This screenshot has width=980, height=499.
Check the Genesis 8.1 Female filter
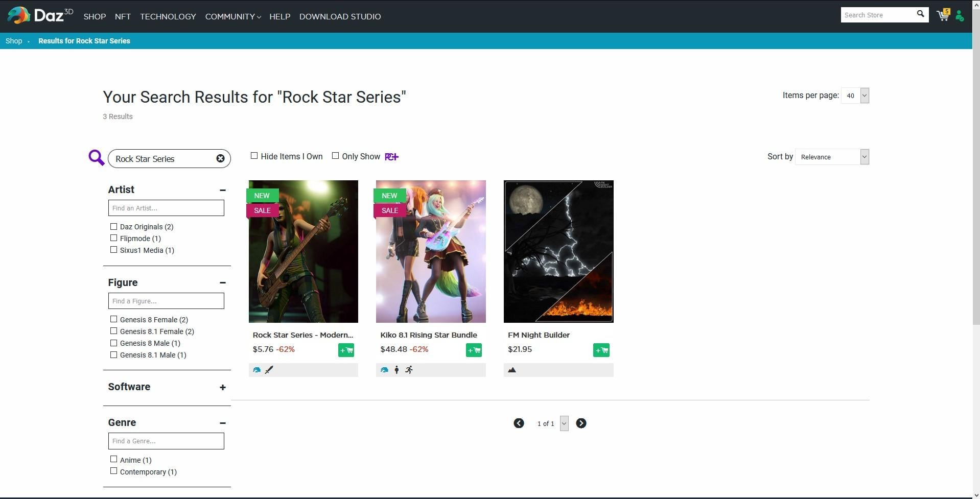click(x=113, y=331)
